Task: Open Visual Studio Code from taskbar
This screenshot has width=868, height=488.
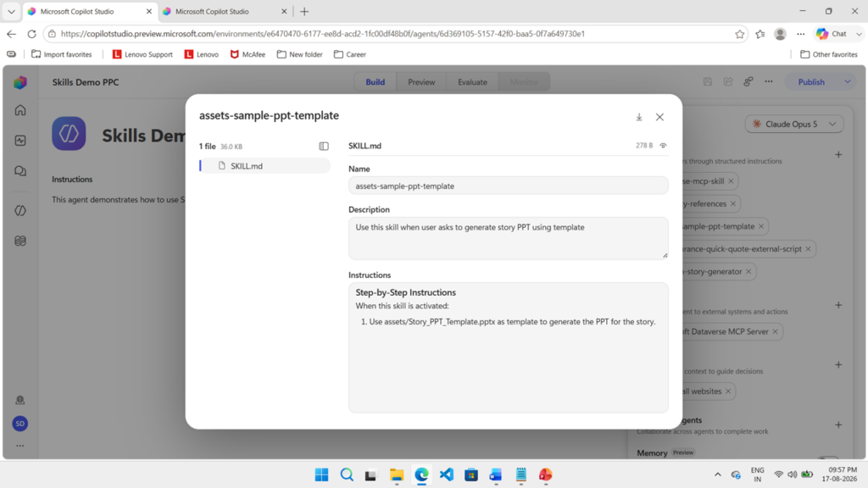Action: coord(446,474)
